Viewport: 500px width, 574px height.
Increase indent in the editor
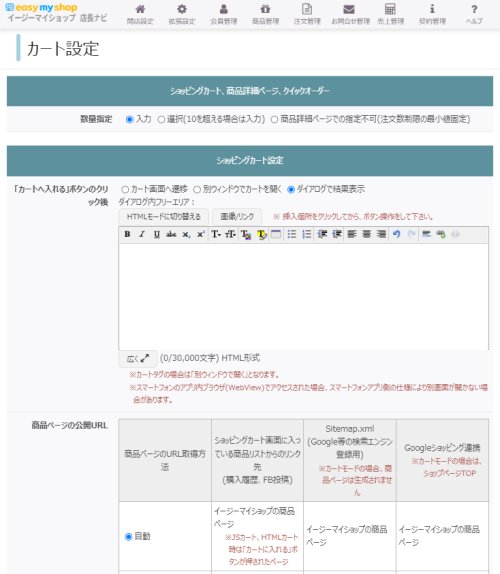coord(337,234)
